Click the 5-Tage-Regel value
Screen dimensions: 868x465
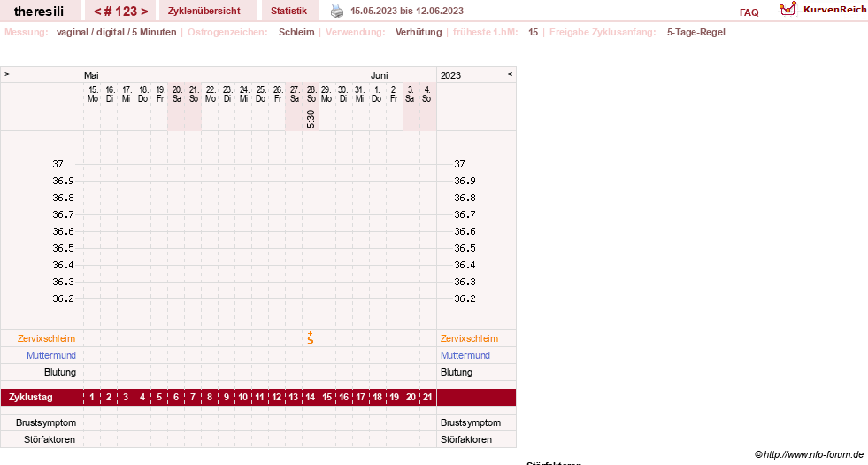pyautogui.click(x=695, y=32)
